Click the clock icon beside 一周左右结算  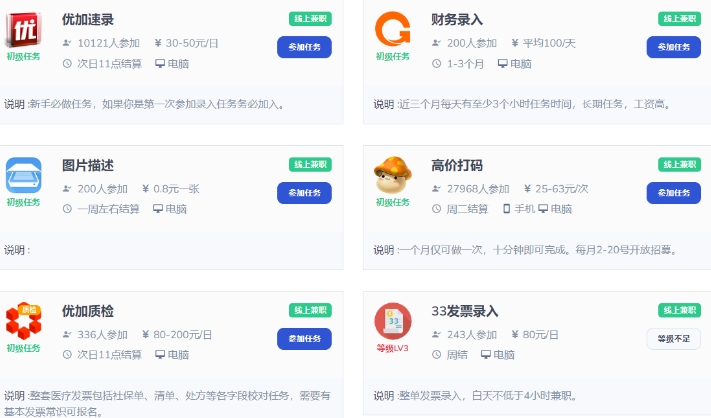click(67, 209)
